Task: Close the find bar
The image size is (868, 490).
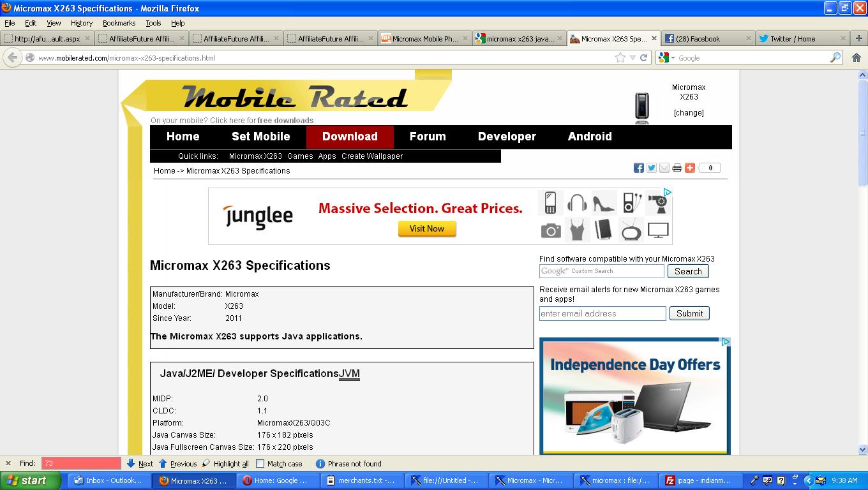Action: point(8,464)
